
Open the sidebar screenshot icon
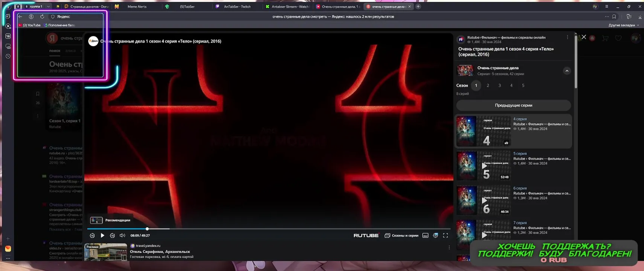click(x=8, y=46)
